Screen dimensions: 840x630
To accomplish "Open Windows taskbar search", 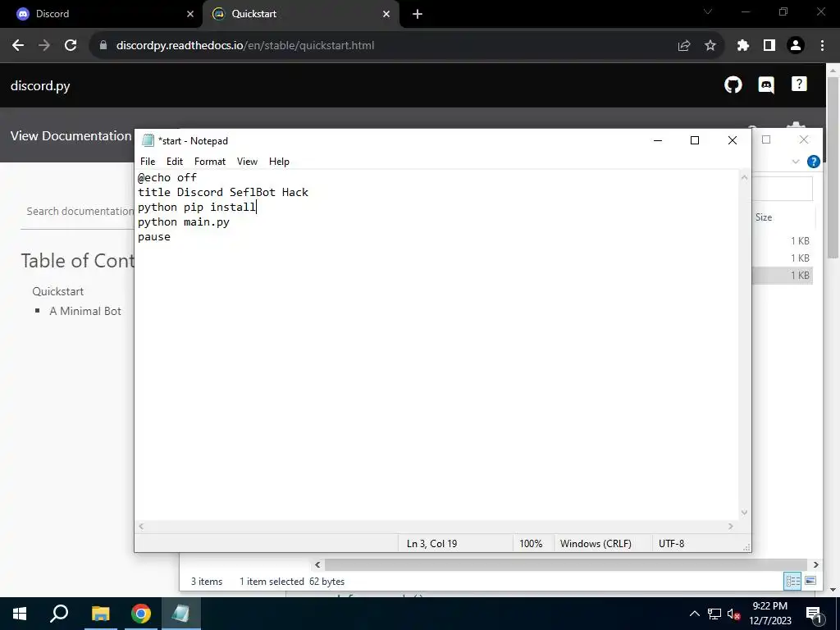I will pyautogui.click(x=59, y=614).
